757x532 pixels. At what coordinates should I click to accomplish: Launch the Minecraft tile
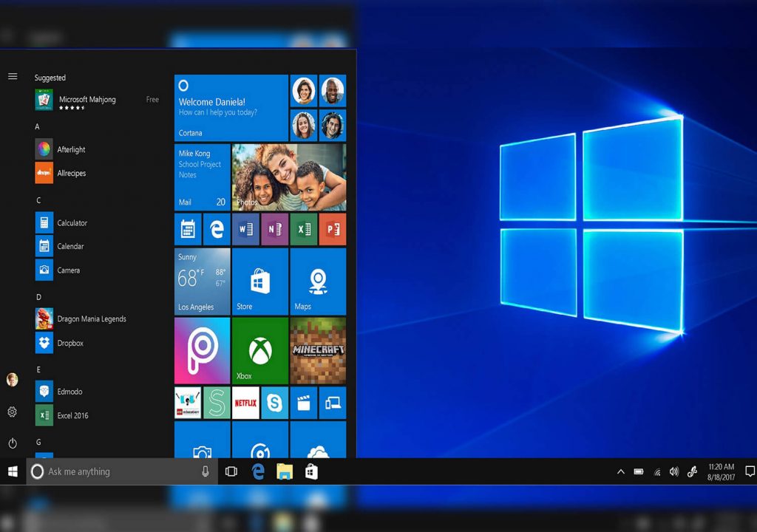(318, 350)
